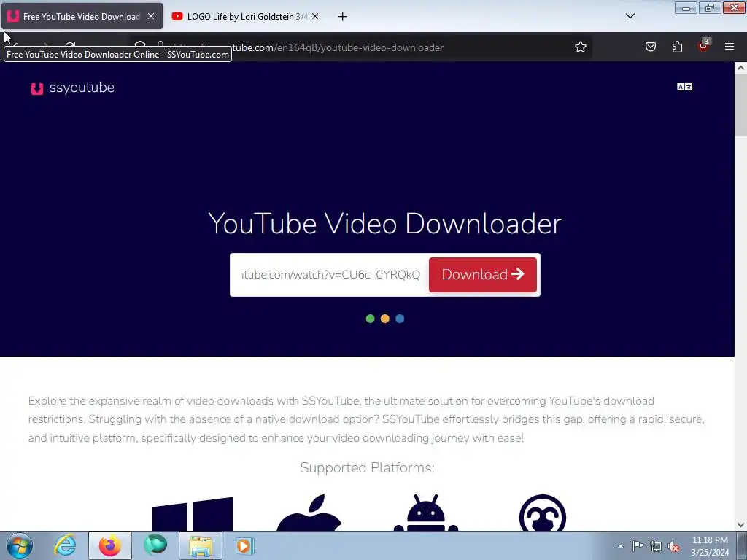Open the Pocket save icon
The width and height of the screenshot is (747, 560).
(x=650, y=47)
